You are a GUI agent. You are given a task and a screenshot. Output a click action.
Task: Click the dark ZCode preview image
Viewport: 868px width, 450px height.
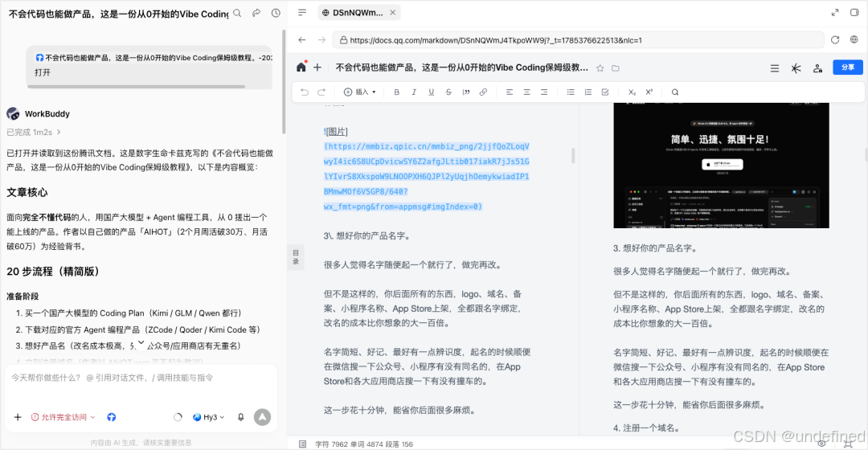[x=721, y=165]
